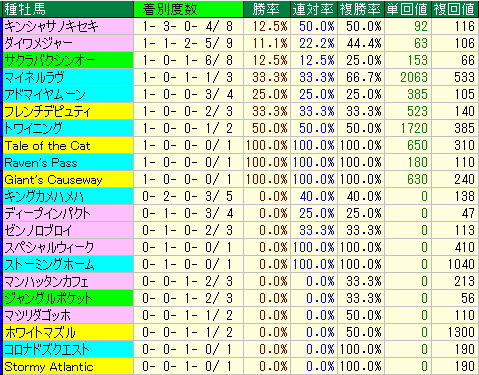Select the キンシャサノキセキ sire row
The height and width of the screenshot is (375, 479).
241,26
